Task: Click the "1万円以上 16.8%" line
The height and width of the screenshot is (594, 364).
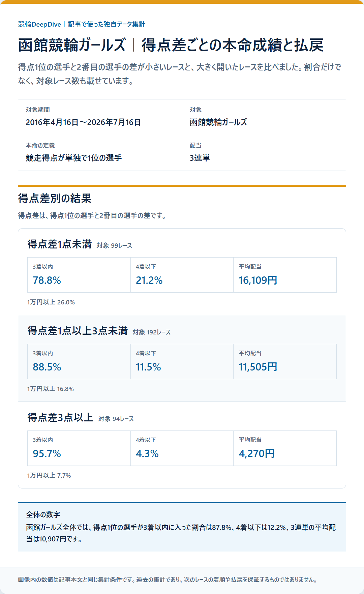Action: [51, 389]
